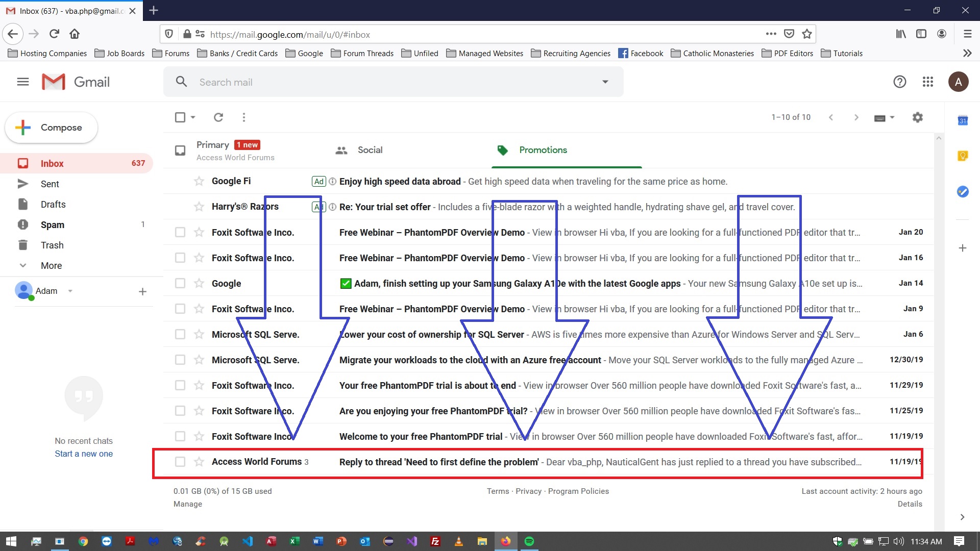Check the Foxit email dated Jan 9
The width and height of the screenshot is (980, 551).
[x=180, y=309]
